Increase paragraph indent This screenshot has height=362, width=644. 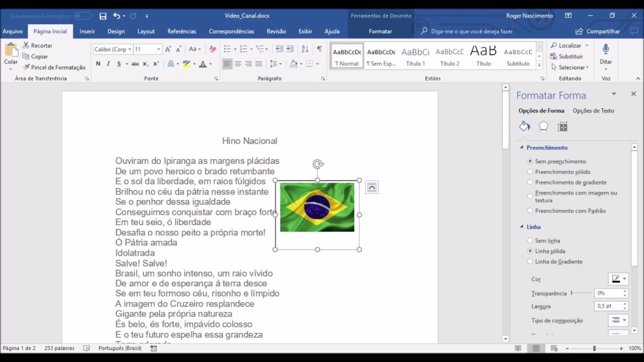coord(291,49)
